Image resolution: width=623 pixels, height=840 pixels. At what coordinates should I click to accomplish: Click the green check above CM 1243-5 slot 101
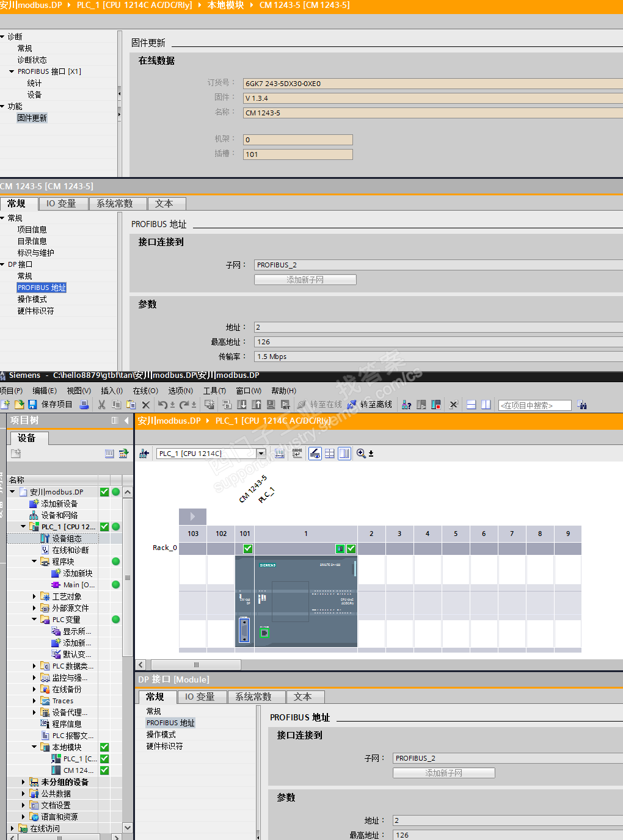point(247,549)
